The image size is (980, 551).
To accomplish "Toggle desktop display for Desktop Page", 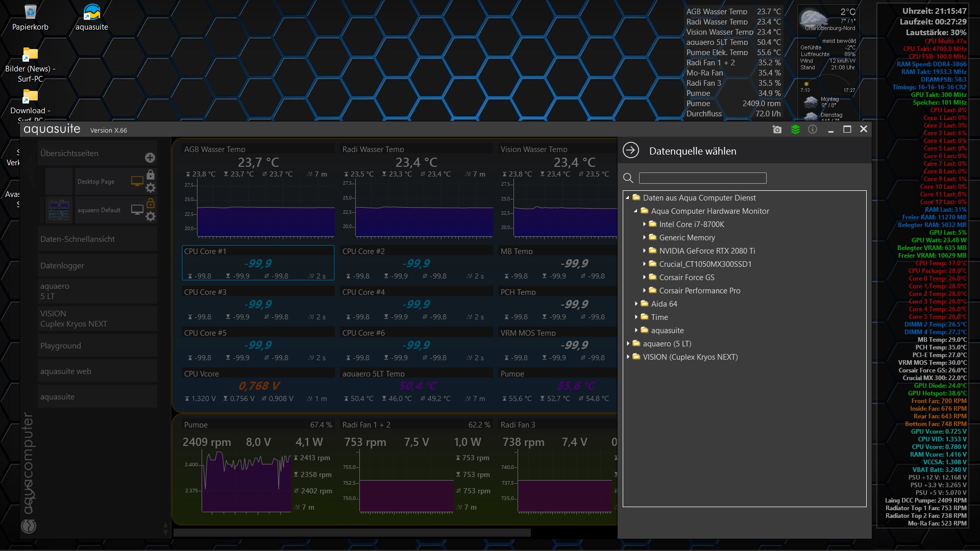I will tap(137, 181).
